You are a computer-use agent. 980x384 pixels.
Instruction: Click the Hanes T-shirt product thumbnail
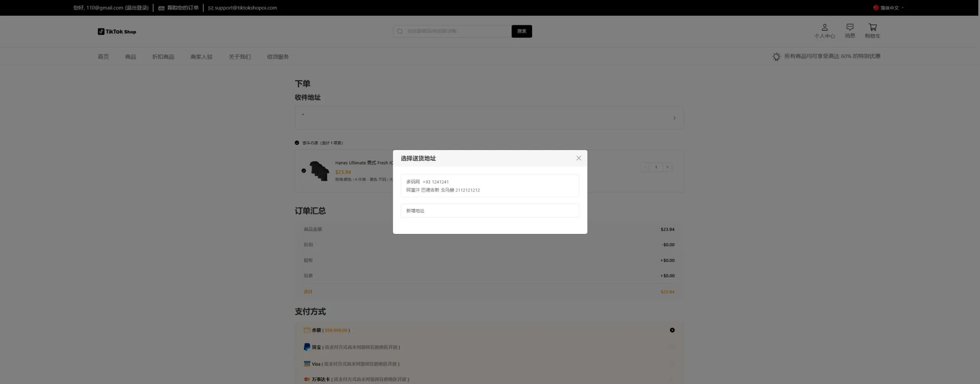[319, 171]
